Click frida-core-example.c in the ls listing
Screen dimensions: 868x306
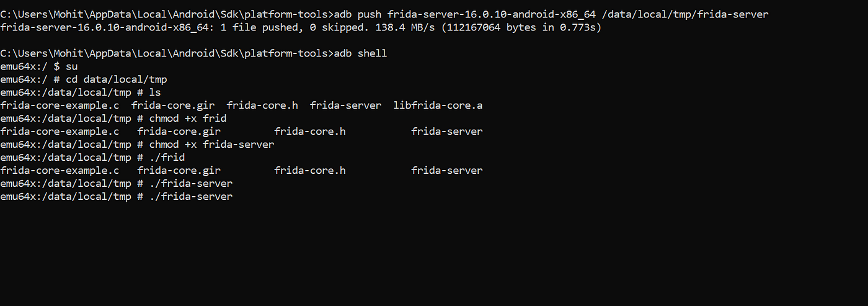point(60,106)
